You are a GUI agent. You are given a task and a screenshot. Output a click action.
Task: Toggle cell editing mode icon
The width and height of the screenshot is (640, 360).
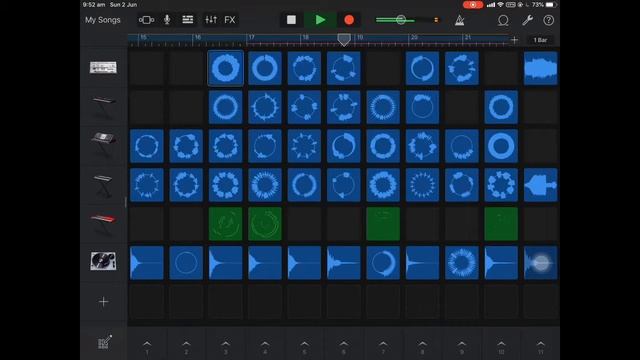[104, 342]
